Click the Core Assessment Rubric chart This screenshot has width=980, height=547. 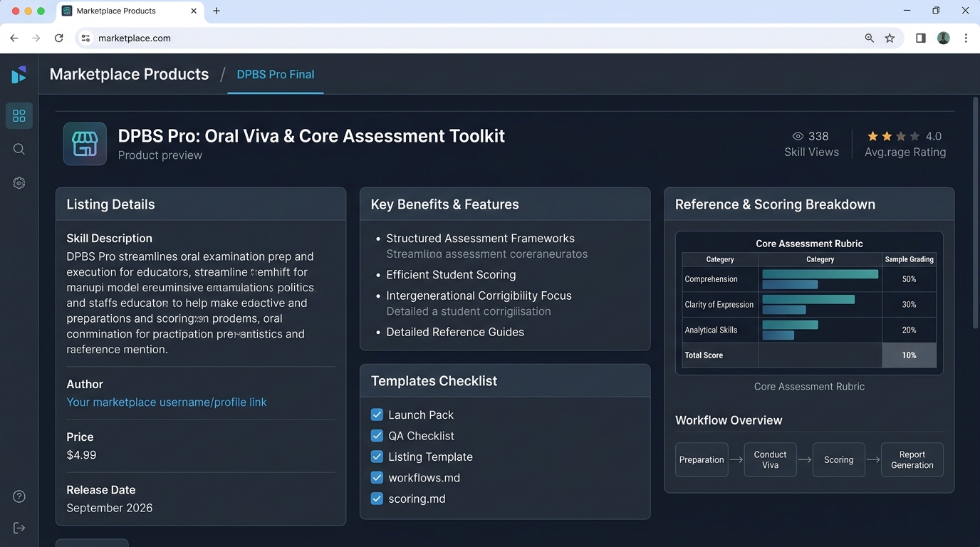point(809,303)
